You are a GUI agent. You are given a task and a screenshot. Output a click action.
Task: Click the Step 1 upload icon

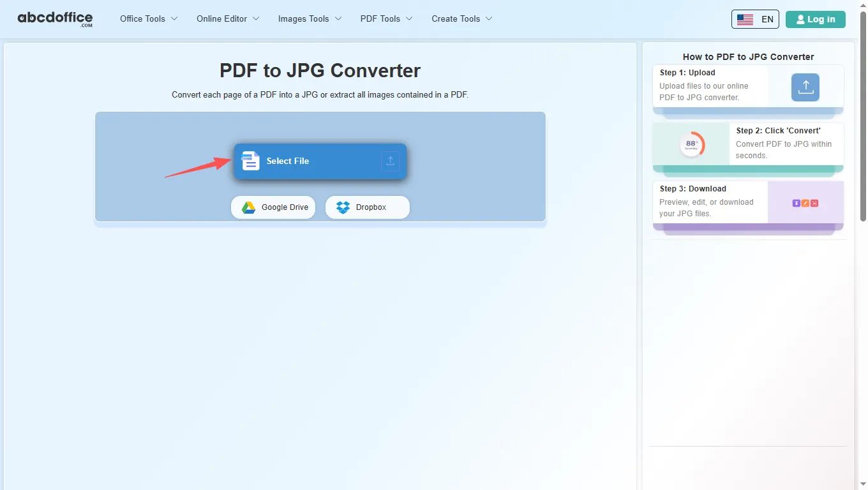click(805, 87)
